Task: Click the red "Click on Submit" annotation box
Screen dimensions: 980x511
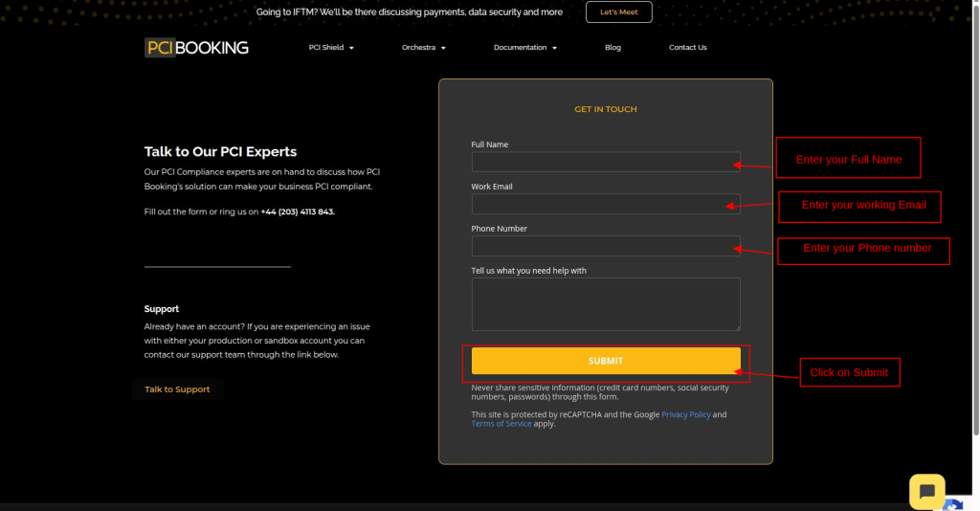Action: tap(849, 372)
